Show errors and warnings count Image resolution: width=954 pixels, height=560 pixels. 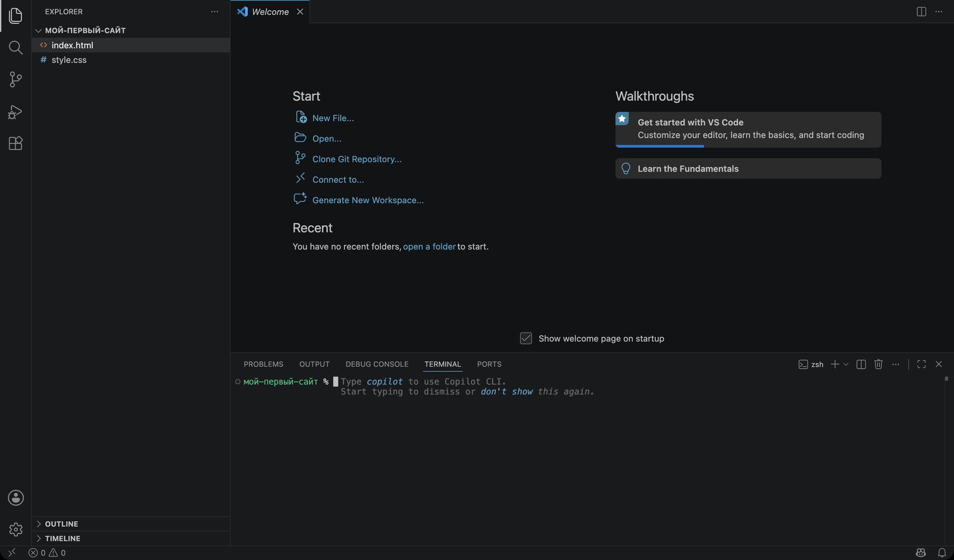(x=47, y=553)
